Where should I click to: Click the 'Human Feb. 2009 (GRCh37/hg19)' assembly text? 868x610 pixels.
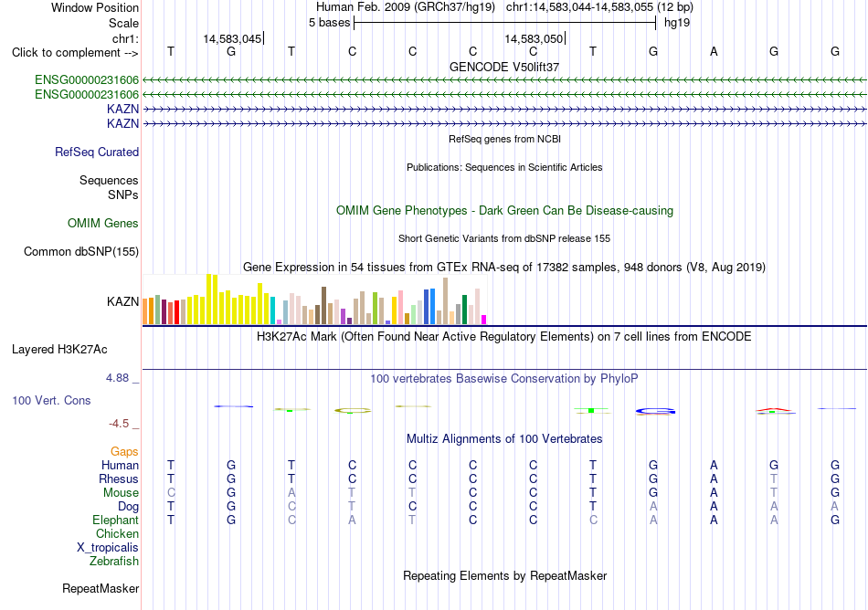click(407, 7)
